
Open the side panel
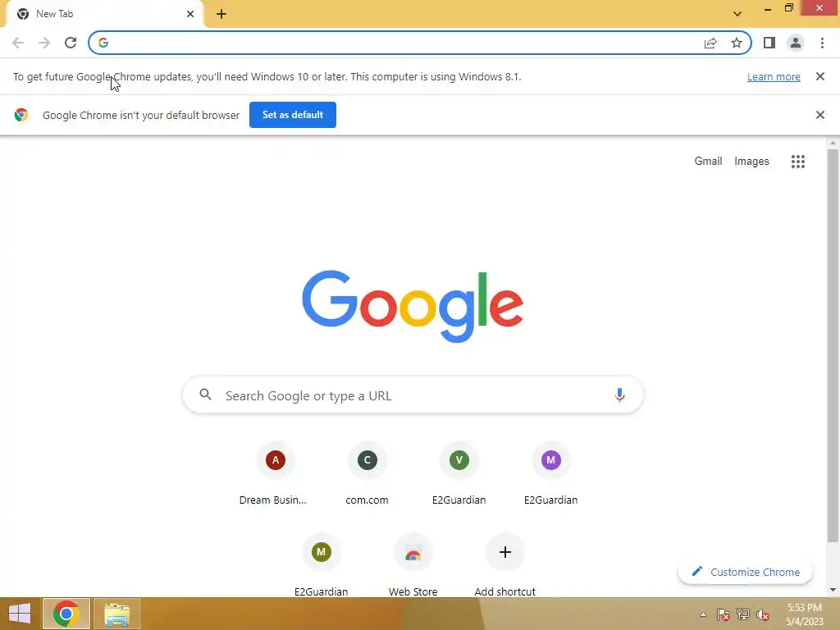tap(769, 43)
